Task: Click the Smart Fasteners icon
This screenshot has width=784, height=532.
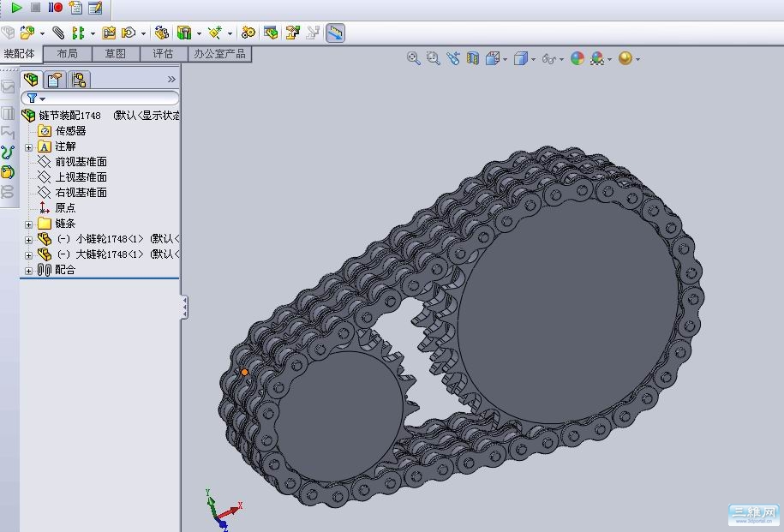Action: [x=109, y=33]
